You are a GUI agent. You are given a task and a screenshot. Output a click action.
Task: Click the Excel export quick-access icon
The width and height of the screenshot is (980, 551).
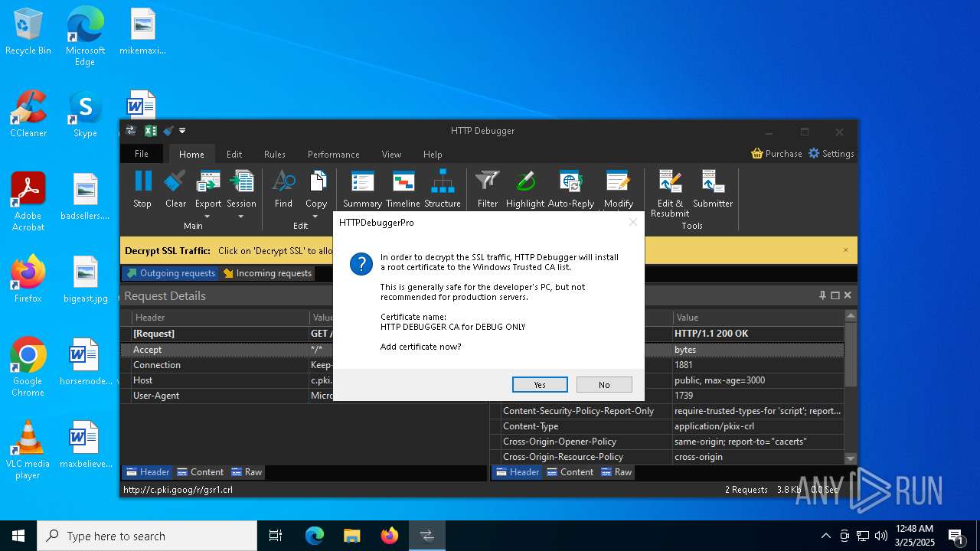click(151, 131)
